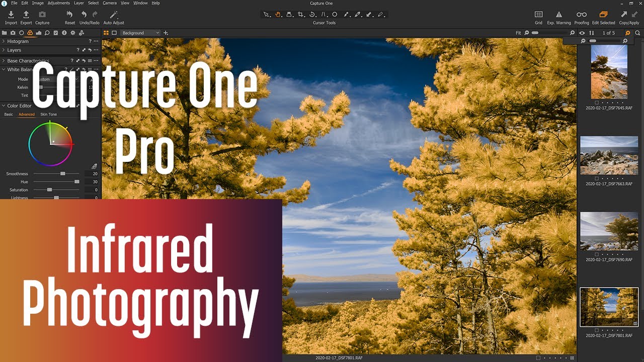Screen dimensions: 644x362
Task: Click the Capture camera toolbar icon
Action: tap(42, 15)
